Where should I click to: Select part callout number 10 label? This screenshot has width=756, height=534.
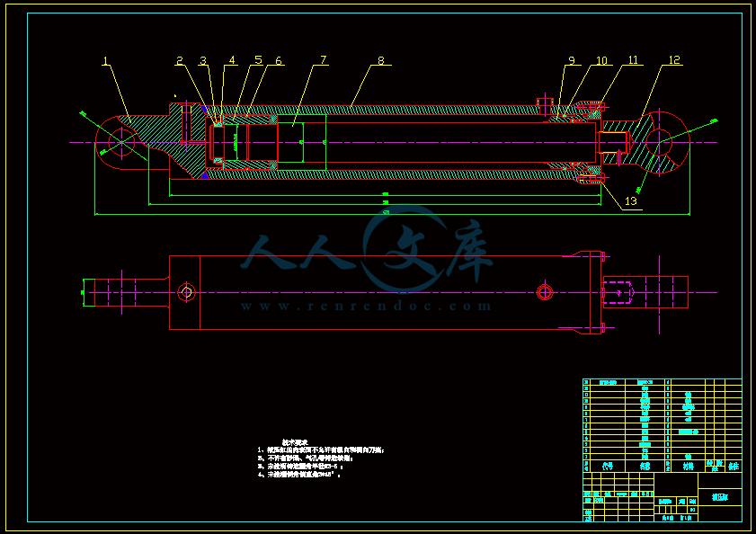pos(601,61)
